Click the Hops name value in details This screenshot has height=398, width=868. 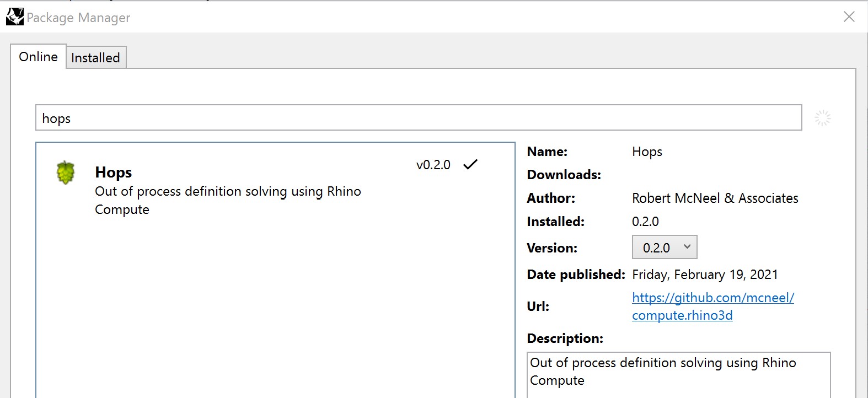[647, 152]
